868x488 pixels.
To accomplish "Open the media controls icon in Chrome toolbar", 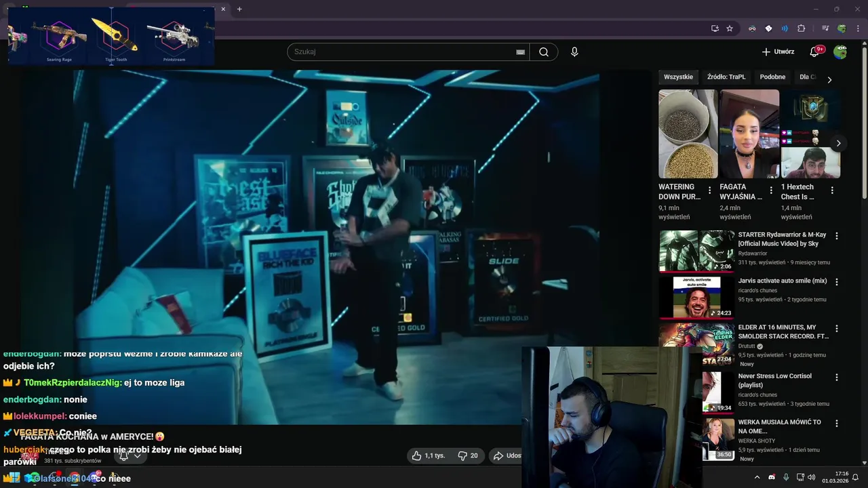I will (x=825, y=28).
